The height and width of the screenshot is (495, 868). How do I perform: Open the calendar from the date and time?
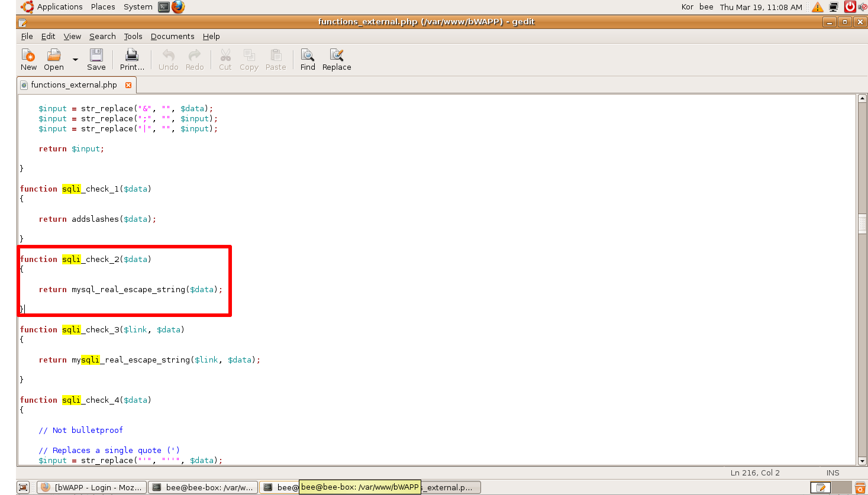(761, 7)
